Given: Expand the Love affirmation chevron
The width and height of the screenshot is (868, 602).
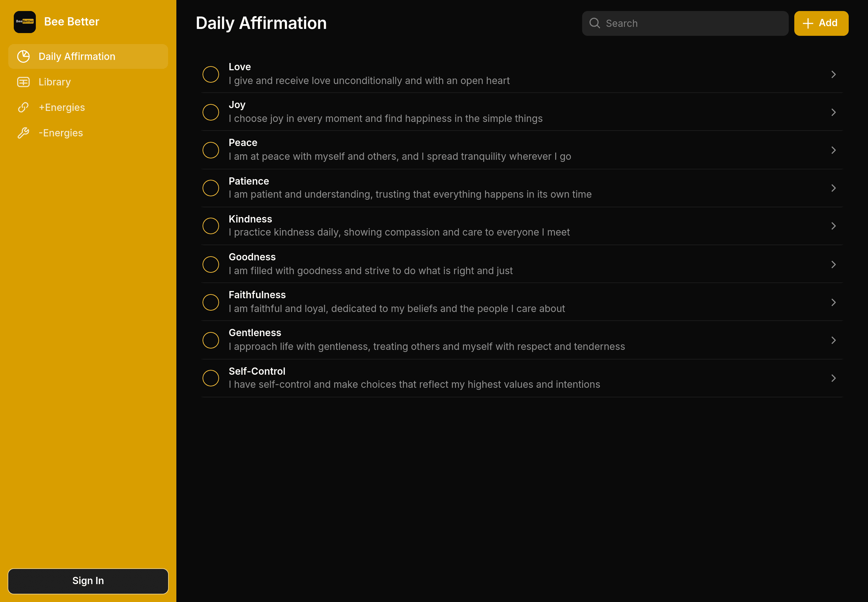Looking at the screenshot, I should [834, 74].
